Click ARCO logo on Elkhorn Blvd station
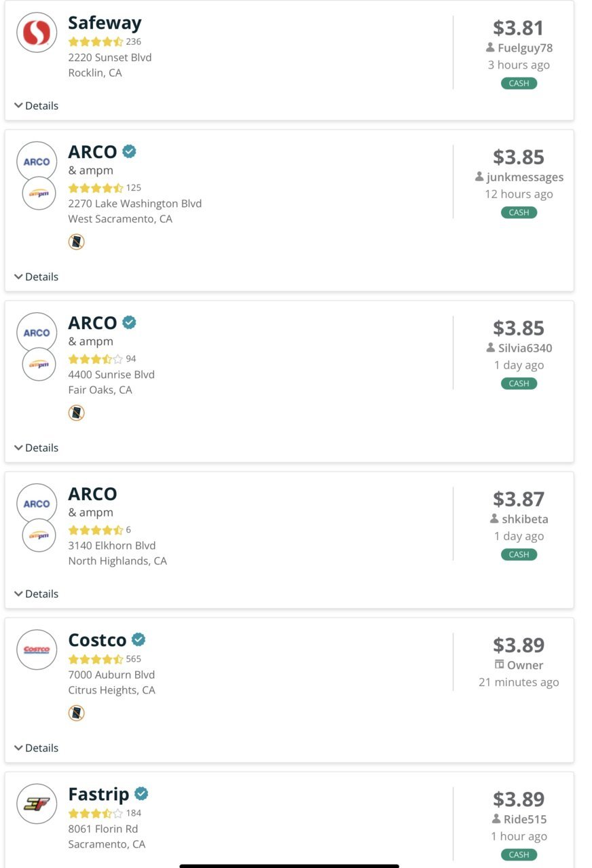Viewport: 592px width, 868px height. tap(37, 504)
